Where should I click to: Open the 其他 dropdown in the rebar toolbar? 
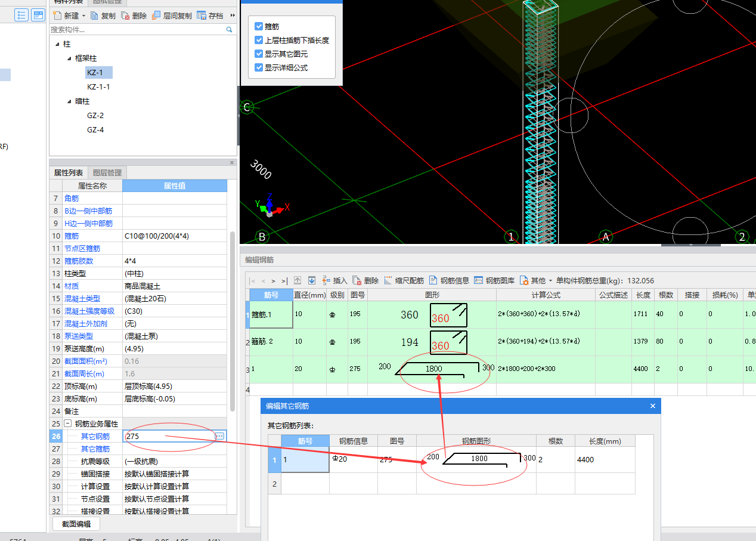[536, 280]
